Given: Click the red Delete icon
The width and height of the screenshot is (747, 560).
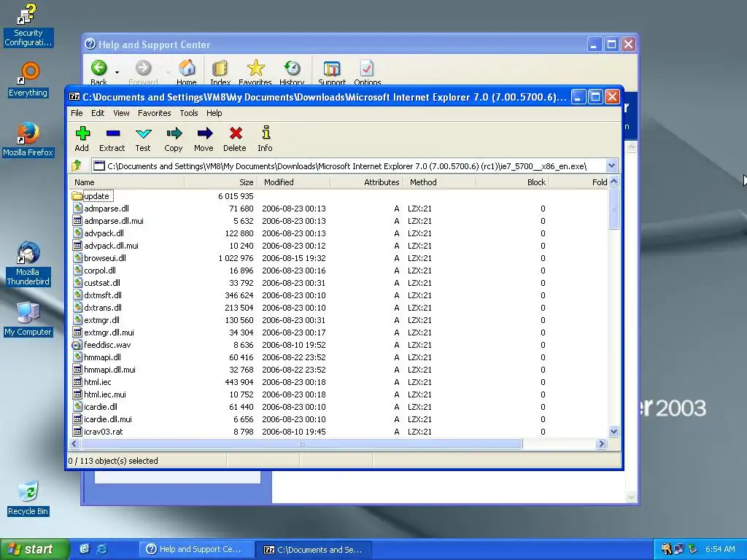Looking at the screenshot, I should pyautogui.click(x=236, y=133).
